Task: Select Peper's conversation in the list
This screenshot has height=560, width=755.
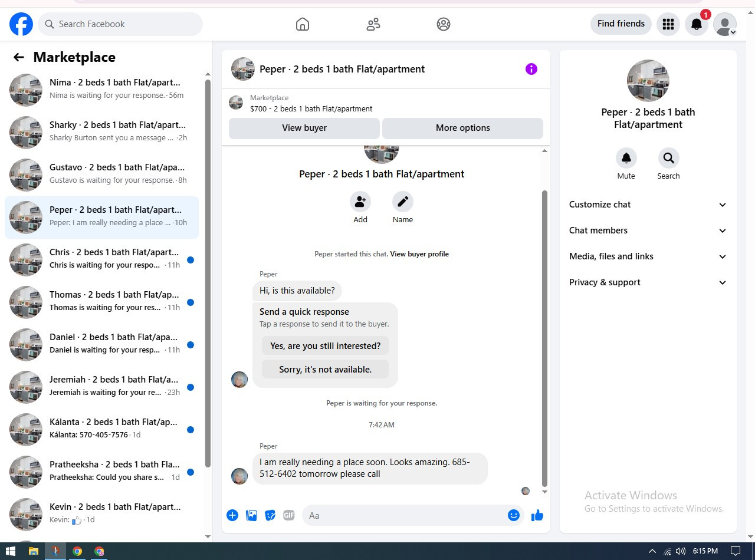Action: click(x=101, y=218)
